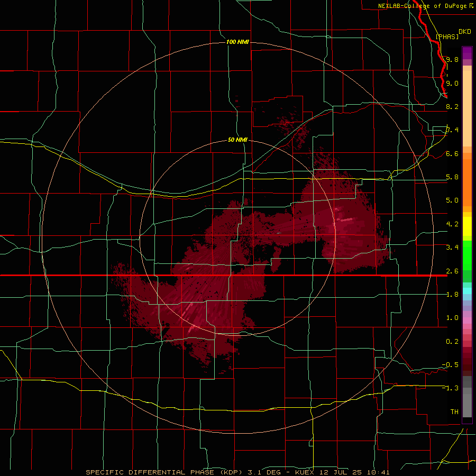
Task: Click the -0.5 value on the color scale
Action: (450, 365)
